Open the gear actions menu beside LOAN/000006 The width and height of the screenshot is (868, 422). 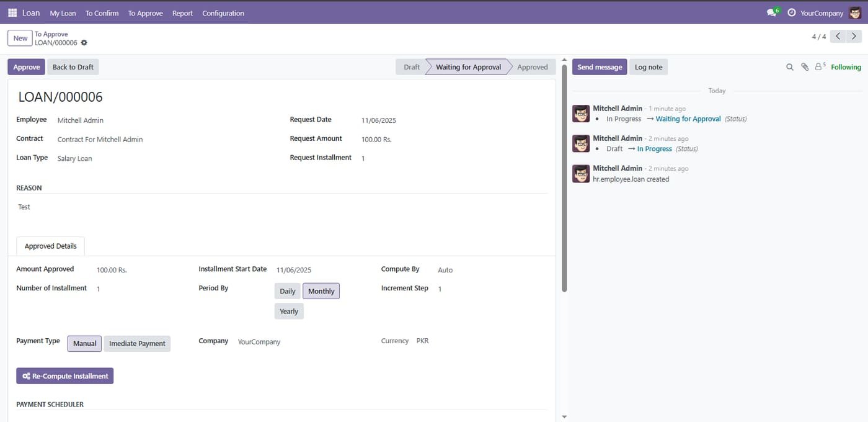(84, 43)
